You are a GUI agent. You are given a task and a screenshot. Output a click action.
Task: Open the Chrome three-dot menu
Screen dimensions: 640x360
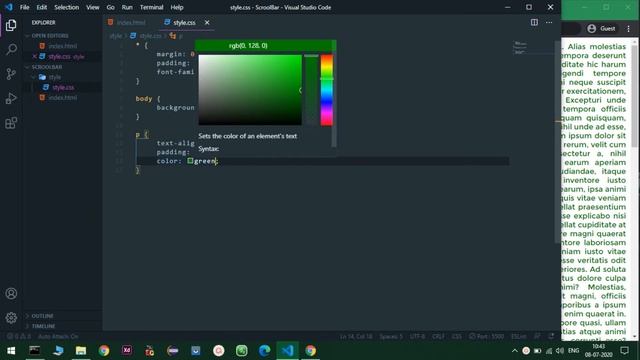coord(629,29)
